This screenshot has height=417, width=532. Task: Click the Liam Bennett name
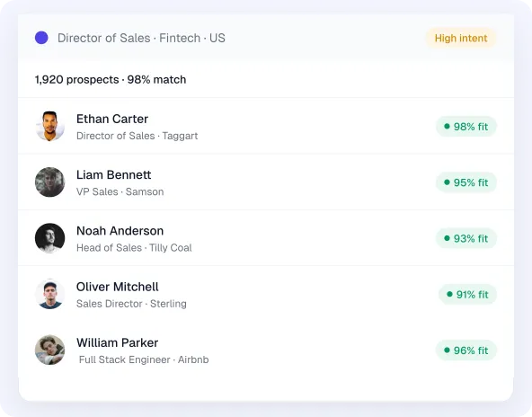click(x=113, y=174)
